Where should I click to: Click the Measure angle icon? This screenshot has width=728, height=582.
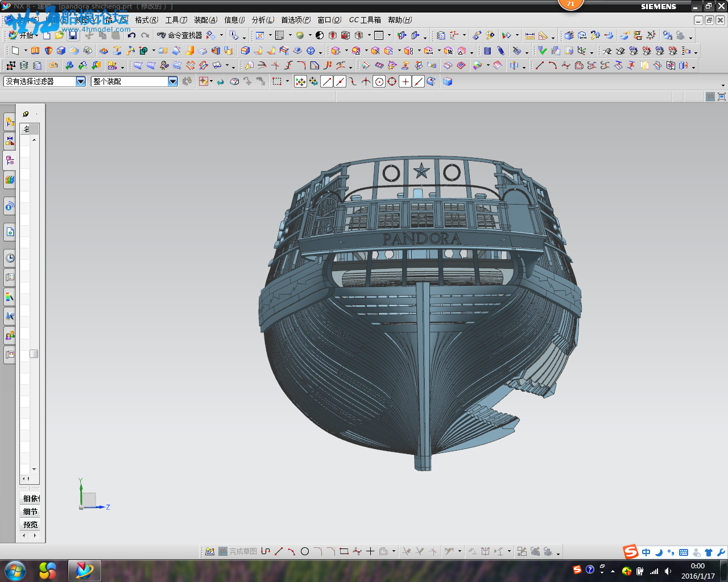click(543, 35)
